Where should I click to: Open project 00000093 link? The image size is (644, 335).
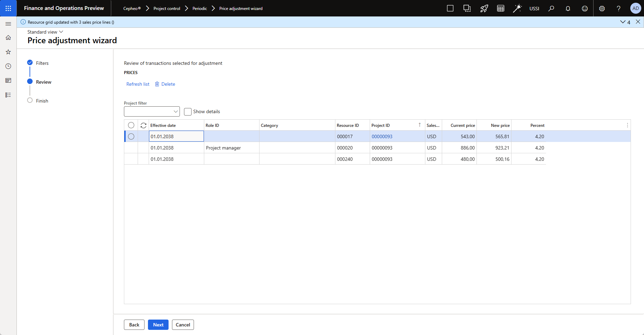click(x=382, y=136)
